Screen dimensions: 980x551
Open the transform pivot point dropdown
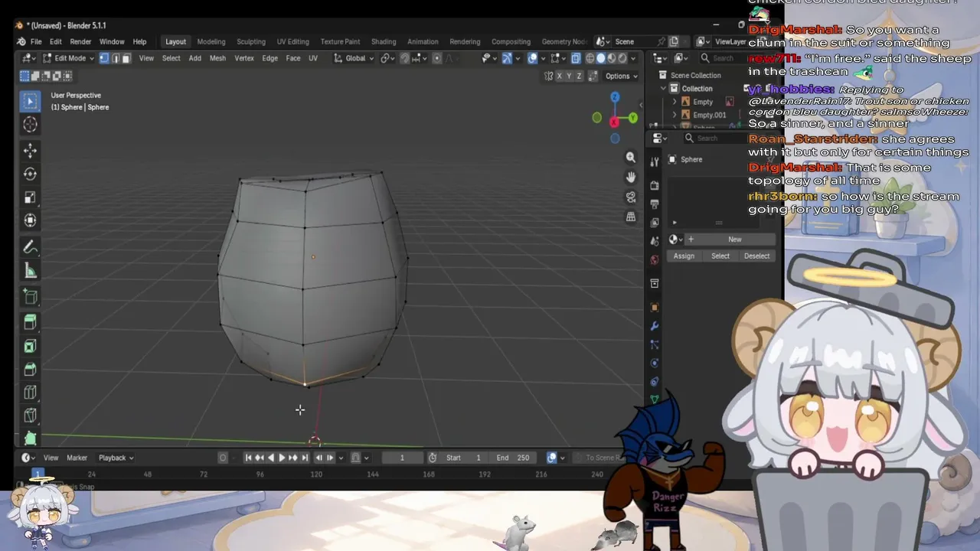coord(387,58)
